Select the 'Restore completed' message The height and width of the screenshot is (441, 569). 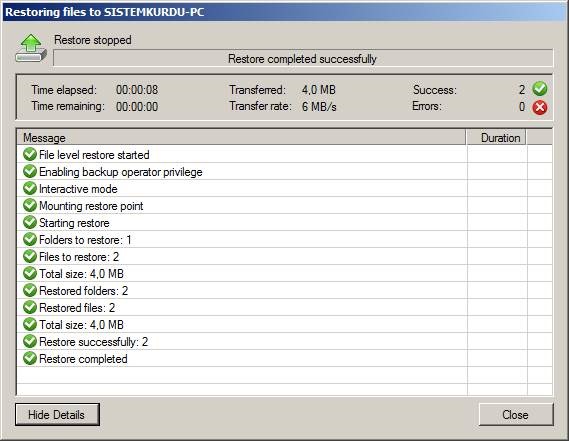tap(83, 359)
